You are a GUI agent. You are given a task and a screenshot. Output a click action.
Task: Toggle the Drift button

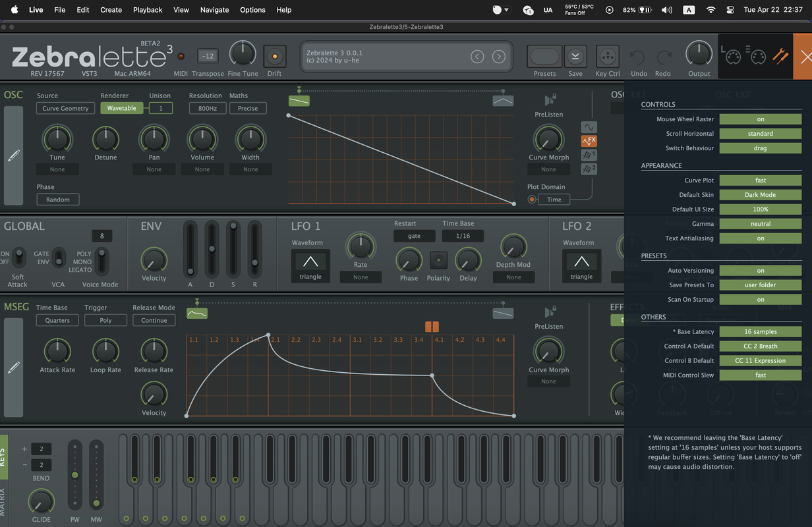[274, 57]
